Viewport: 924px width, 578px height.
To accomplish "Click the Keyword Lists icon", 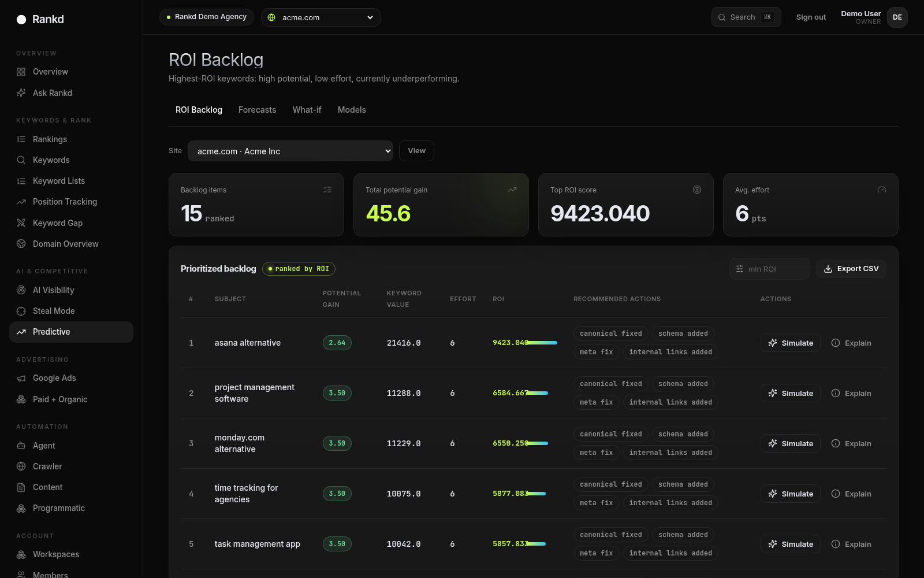I will point(21,181).
